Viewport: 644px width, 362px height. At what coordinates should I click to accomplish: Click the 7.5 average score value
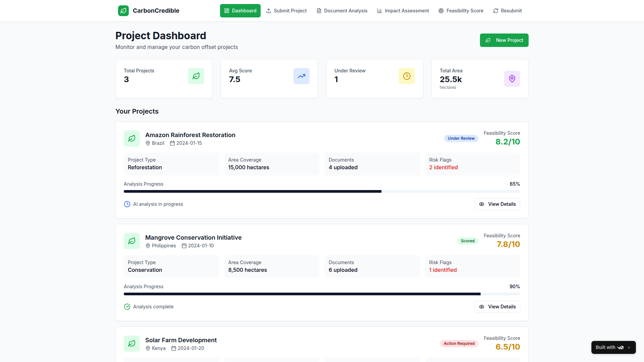235,79
